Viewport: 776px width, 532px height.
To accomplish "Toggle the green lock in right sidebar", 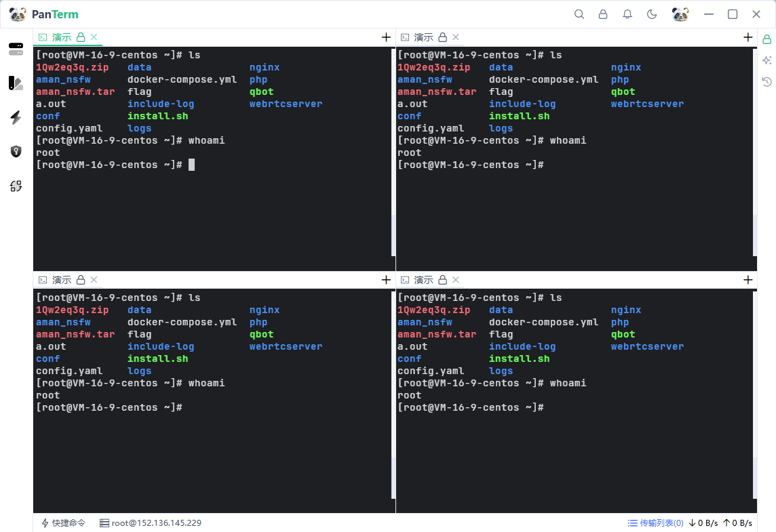I will click(767, 39).
